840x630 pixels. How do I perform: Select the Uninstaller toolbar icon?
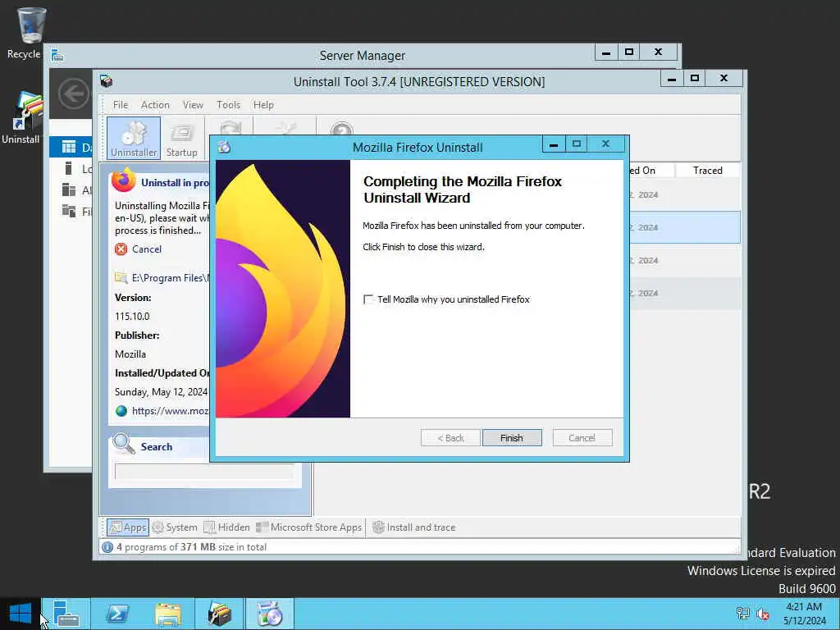(x=134, y=138)
